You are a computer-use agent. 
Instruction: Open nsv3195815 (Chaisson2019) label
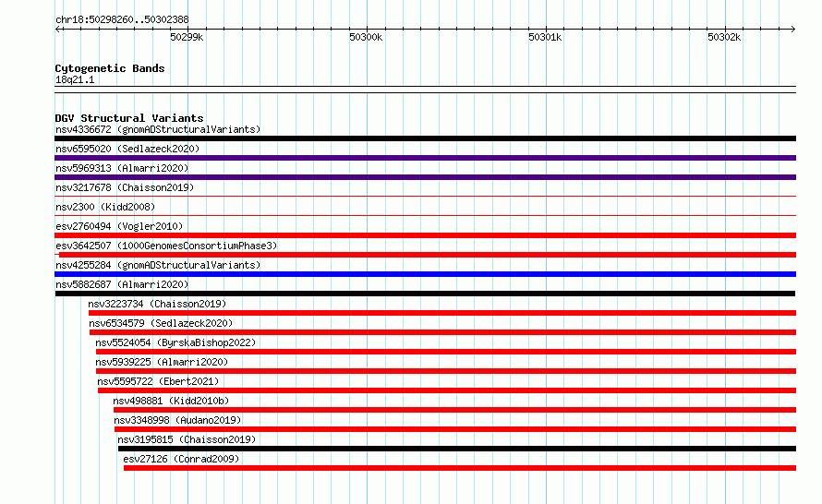point(187,439)
